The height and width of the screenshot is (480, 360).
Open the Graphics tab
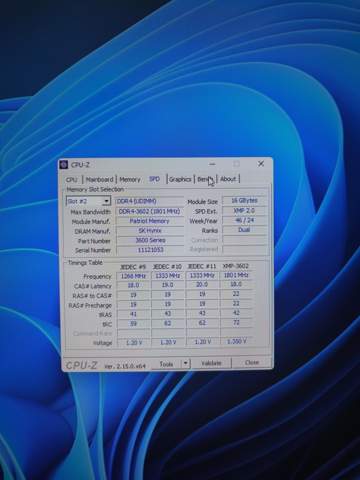point(180,179)
